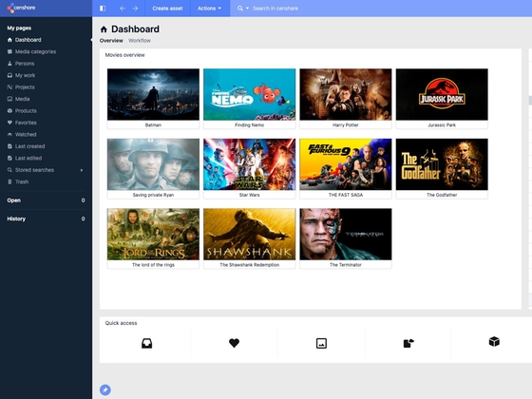
Task: Open the Finding Nemo thumbnail
Action: click(x=249, y=94)
